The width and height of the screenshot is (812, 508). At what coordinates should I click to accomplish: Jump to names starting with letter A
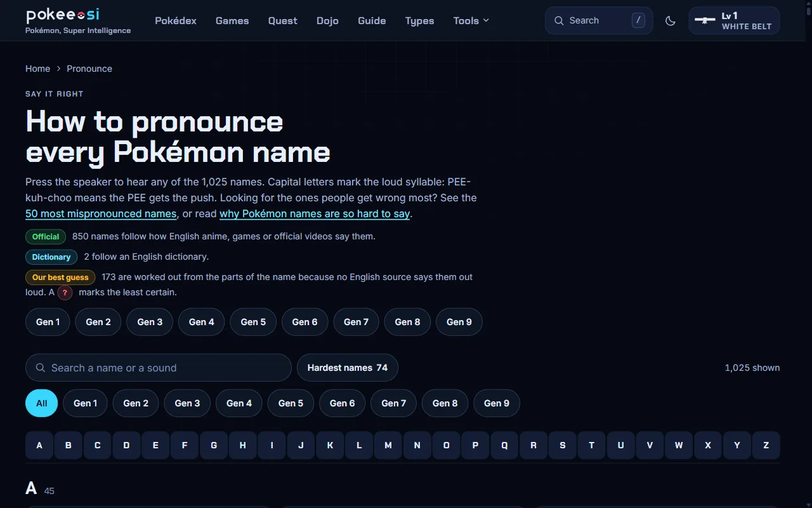pos(39,445)
